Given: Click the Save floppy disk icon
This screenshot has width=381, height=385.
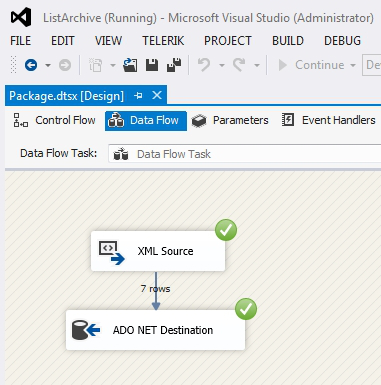Looking at the screenshot, I should click(152, 65).
